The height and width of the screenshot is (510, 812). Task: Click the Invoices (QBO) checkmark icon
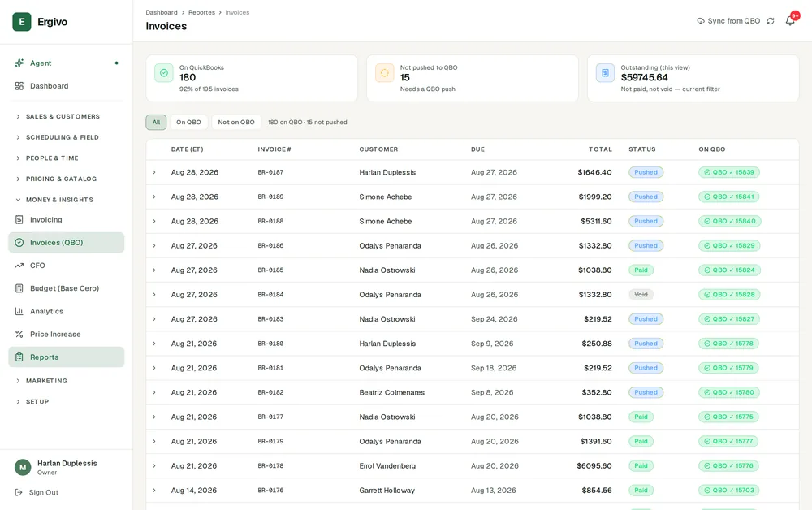[x=19, y=242]
